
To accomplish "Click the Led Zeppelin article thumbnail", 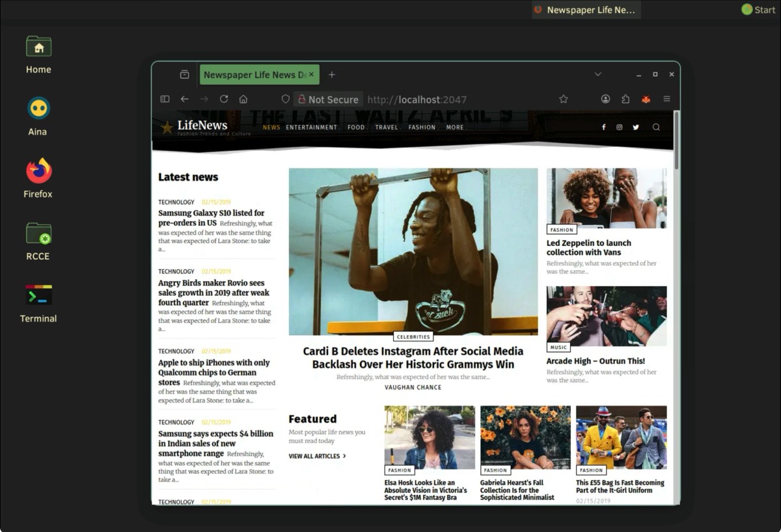I will (607, 198).
